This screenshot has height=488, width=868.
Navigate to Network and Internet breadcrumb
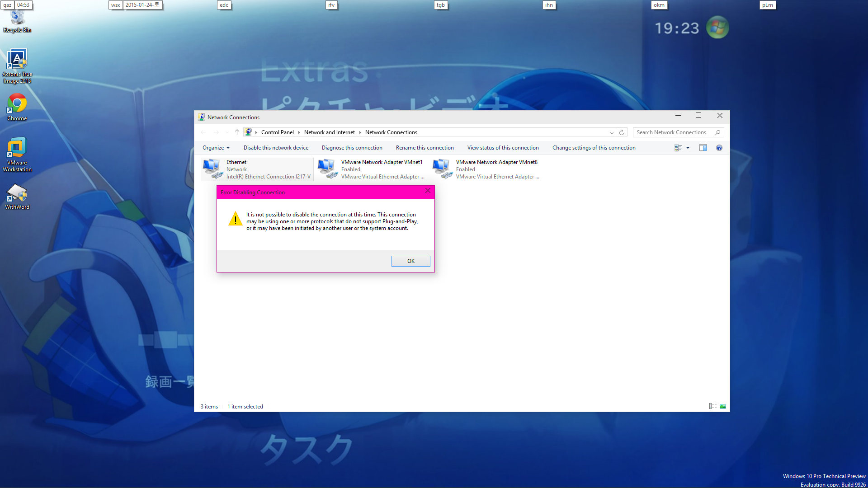coord(330,132)
